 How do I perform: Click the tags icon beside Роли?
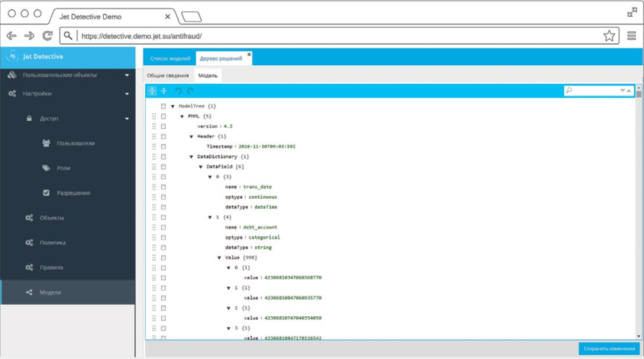click(46, 168)
